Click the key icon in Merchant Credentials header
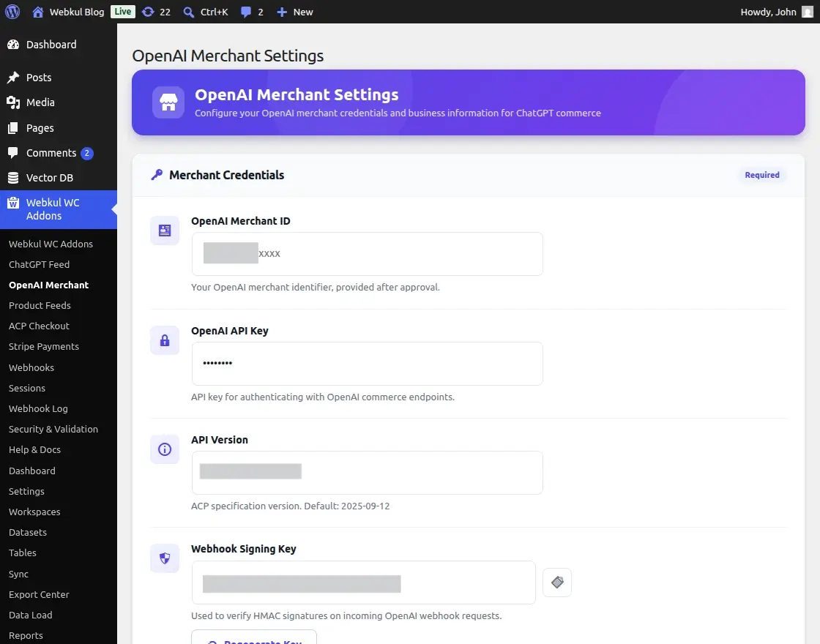This screenshot has width=820, height=644. coord(157,174)
